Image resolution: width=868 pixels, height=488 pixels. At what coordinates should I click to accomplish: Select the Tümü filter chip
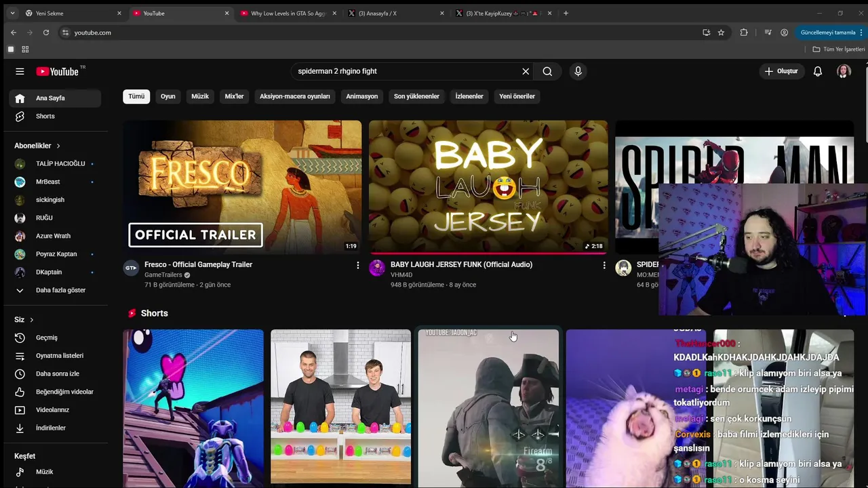tap(136, 96)
